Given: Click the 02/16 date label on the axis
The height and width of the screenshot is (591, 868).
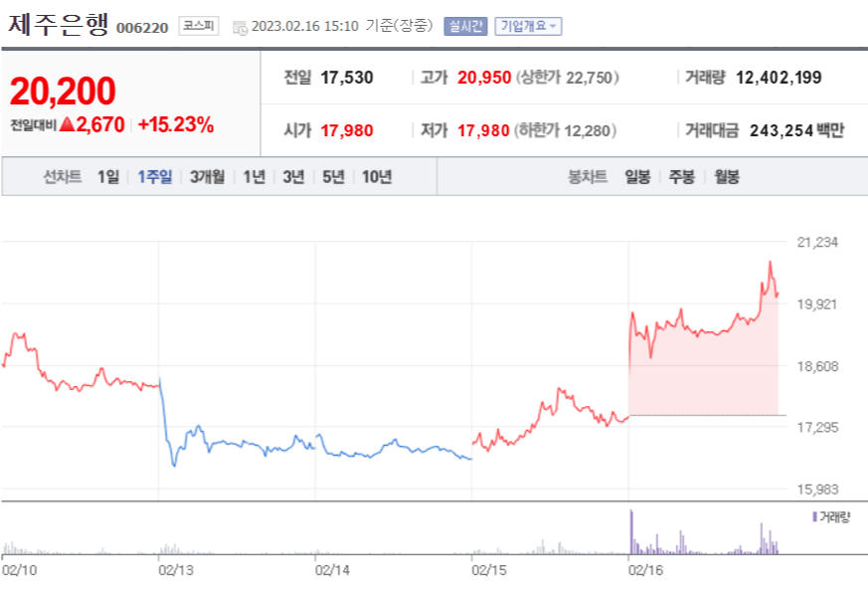Looking at the screenshot, I should point(645,570).
